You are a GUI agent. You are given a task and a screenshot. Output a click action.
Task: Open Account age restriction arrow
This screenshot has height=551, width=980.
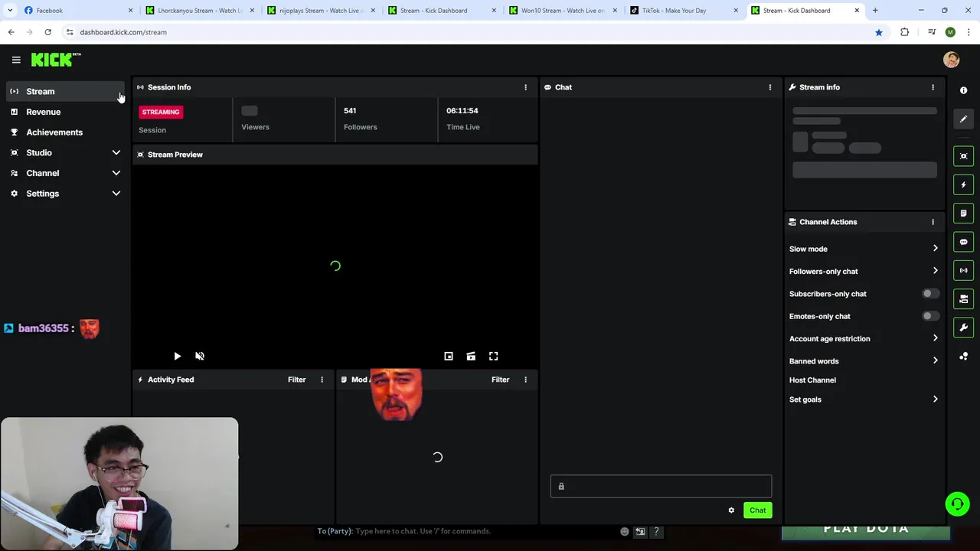pyautogui.click(x=935, y=338)
